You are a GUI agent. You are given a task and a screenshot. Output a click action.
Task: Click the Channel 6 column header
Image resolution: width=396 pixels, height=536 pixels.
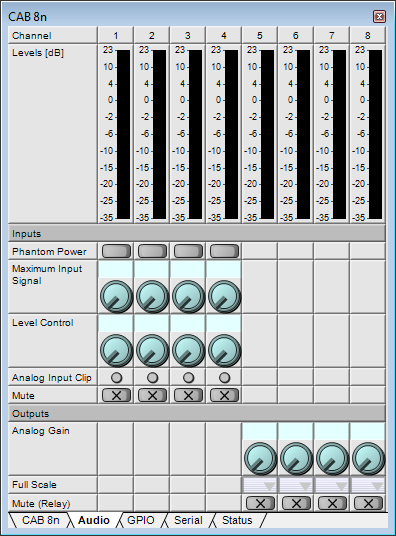(x=295, y=35)
